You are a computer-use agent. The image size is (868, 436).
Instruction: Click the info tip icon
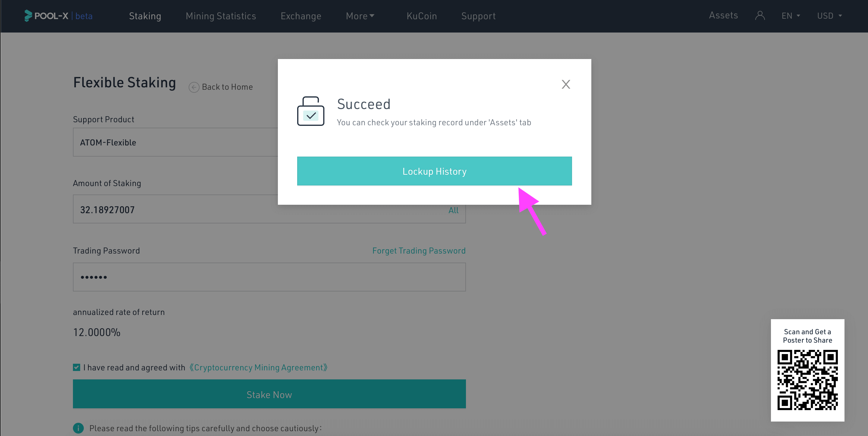click(78, 428)
